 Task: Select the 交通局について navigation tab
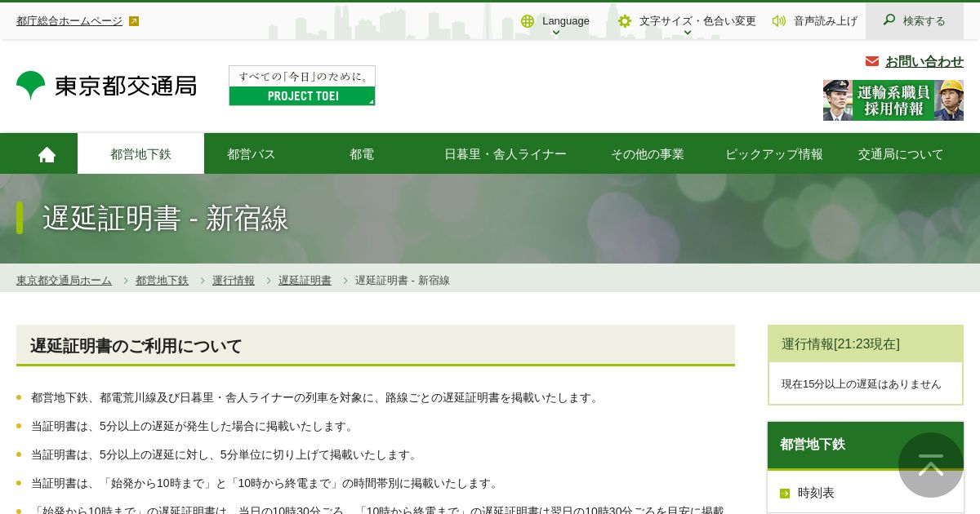point(901,154)
